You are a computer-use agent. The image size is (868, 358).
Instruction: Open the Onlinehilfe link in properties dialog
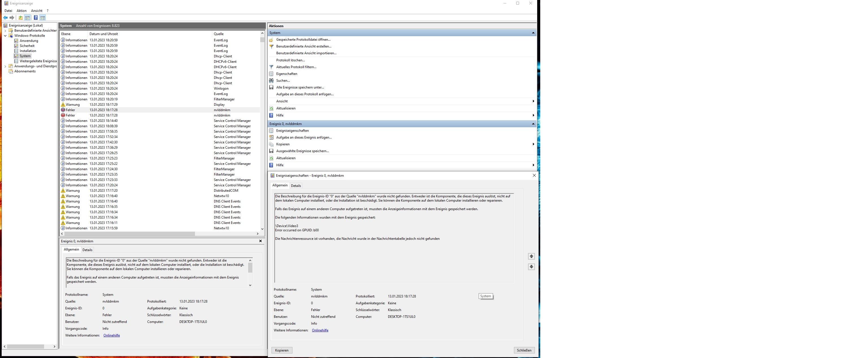coord(320,330)
